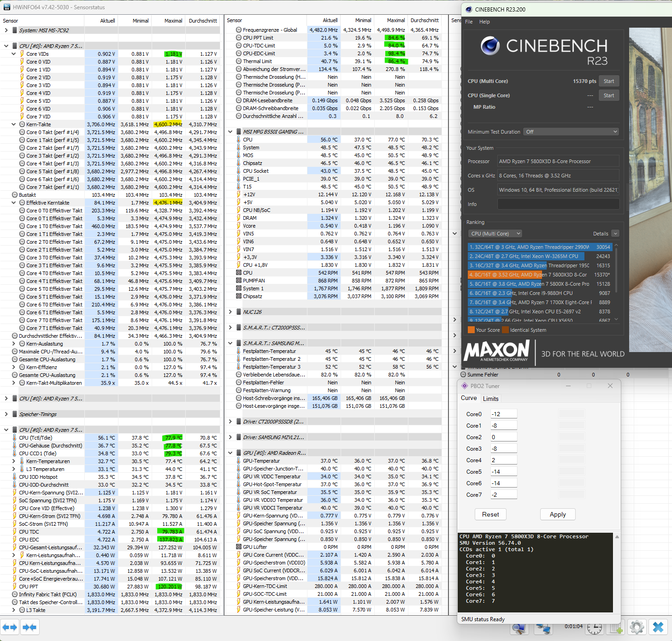This screenshot has width=672, height=641.
Task: Expand the L3 Temperaturen row
Action: (14, 469)
